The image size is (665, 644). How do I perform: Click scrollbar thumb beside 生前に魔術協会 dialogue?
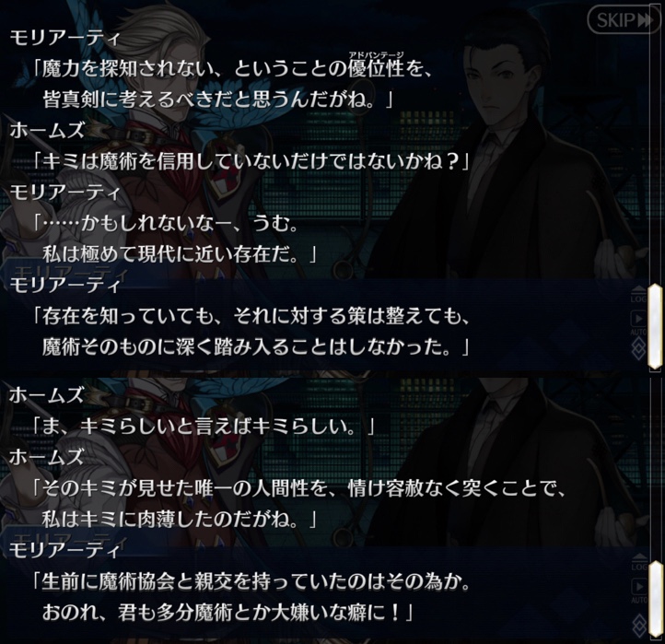point(655,598)
